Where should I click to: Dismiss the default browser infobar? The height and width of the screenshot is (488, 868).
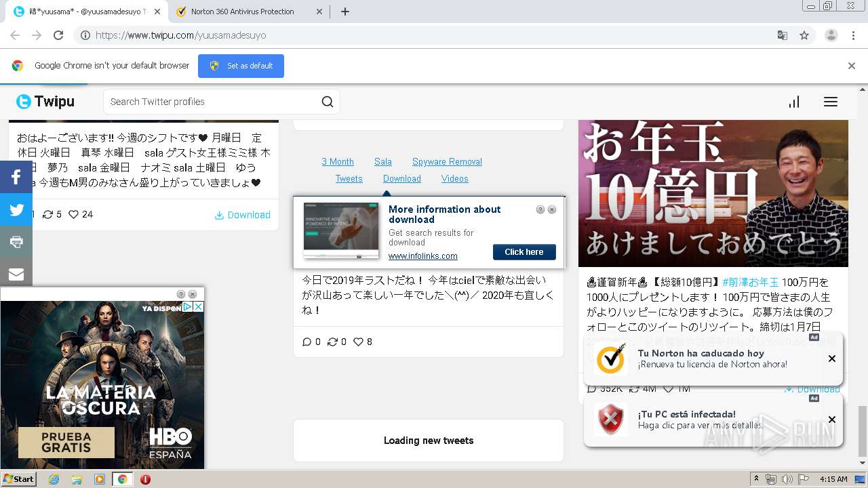(852, 66)
